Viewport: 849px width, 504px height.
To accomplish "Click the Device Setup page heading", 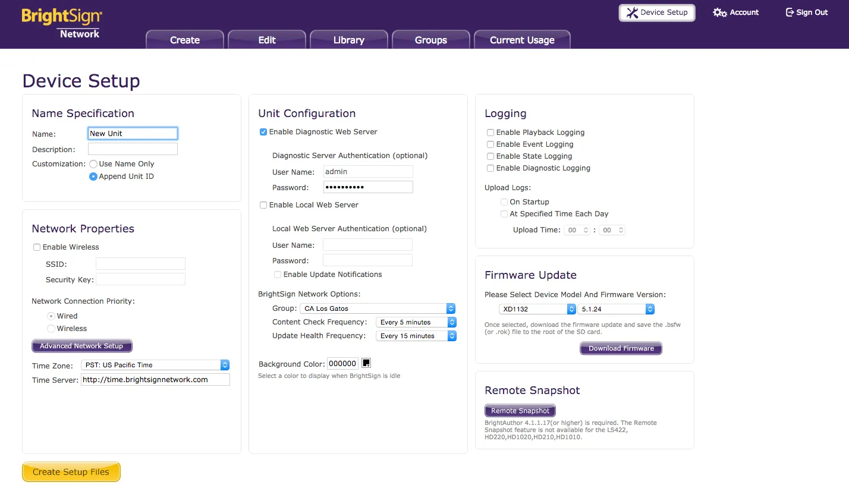I will [x=81, y=81].
